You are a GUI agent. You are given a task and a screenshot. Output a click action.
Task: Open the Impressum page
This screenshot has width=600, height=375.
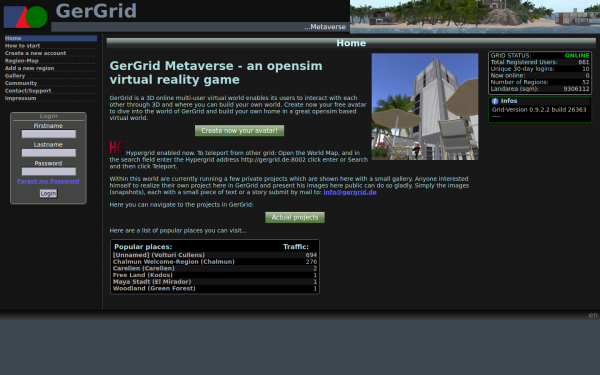coord(20,98)
